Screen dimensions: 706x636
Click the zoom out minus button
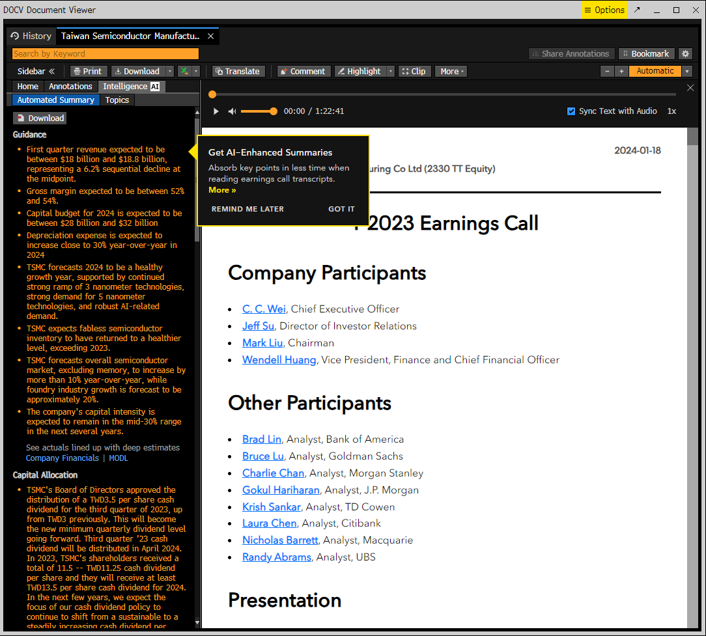pyautogui.click(x=607, y=72)
